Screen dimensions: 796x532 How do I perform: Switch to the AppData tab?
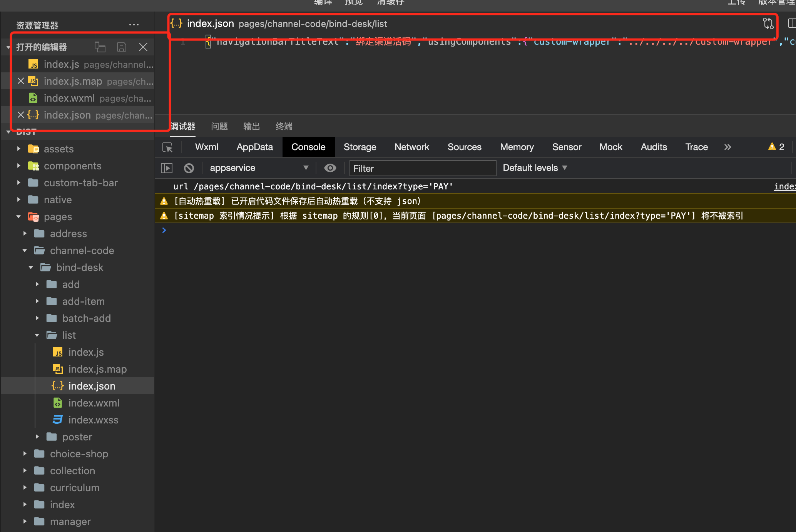[x=254, y=147]
